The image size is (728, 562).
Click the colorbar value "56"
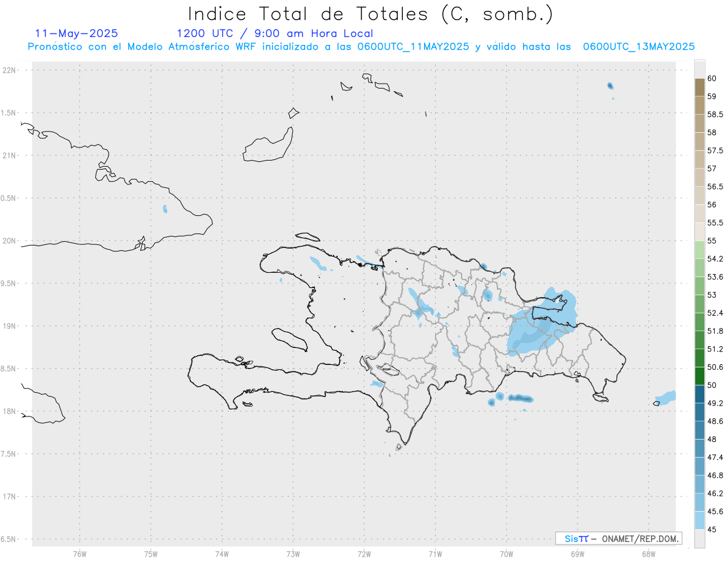point(712,205)
